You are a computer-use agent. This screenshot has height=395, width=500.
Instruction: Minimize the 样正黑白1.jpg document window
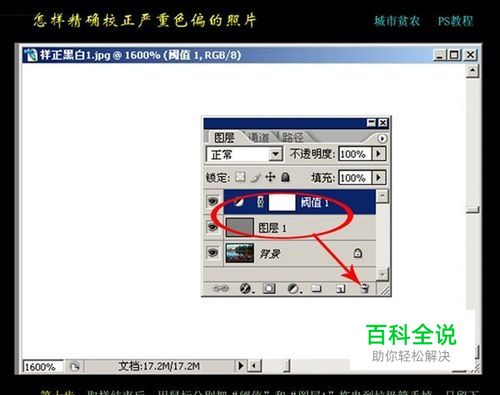pyautogui.click(x=440, y=55)
